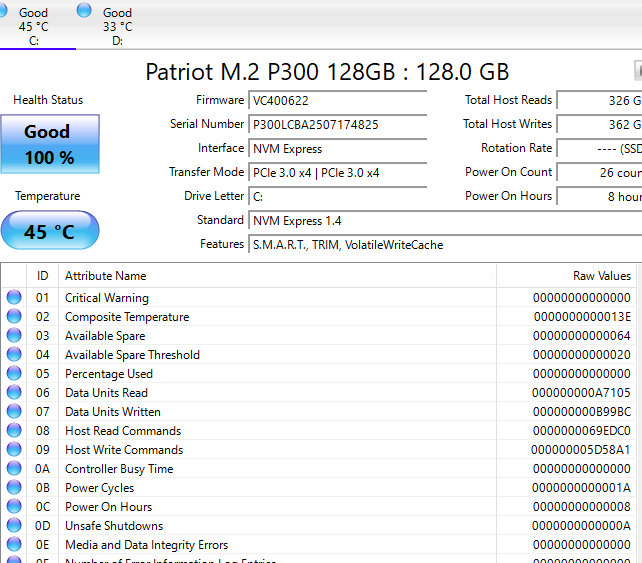Click the status orb for Available Spare Threshold

tap(14, 354)
